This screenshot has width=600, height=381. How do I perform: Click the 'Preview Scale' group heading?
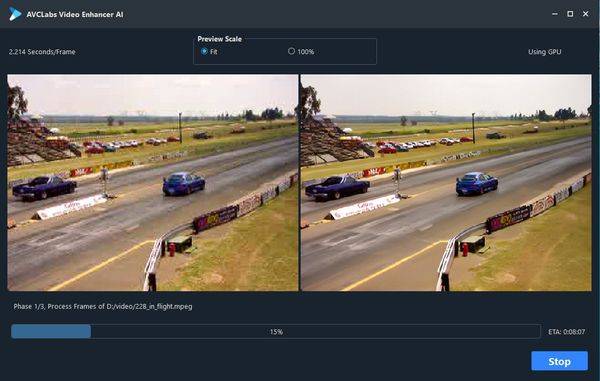[219, 39]
